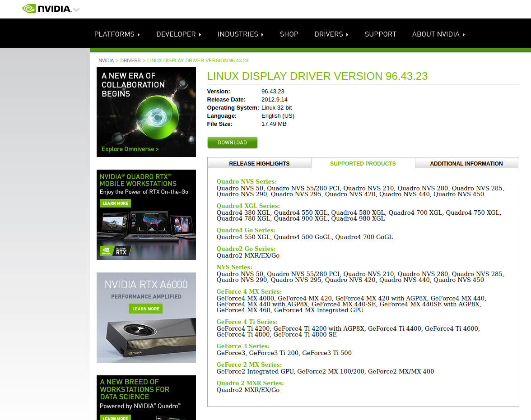531x420 pixels.
Task: Open the Platforms menu
Action: click(x=117, y=34)
